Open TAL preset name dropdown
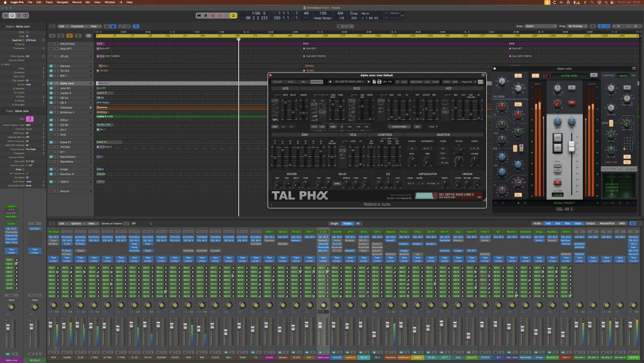This screenshot has width=644, height=363. (x=349, y=82)
